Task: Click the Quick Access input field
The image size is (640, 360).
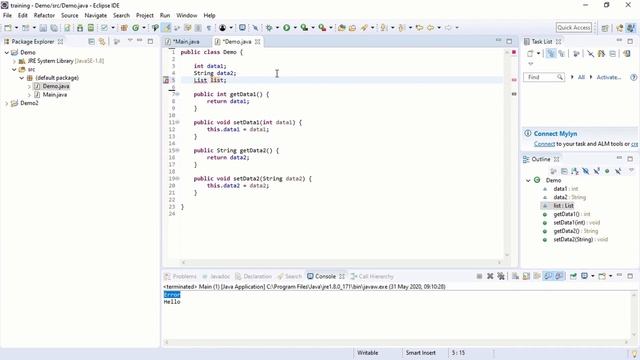Action: [573, 28]
